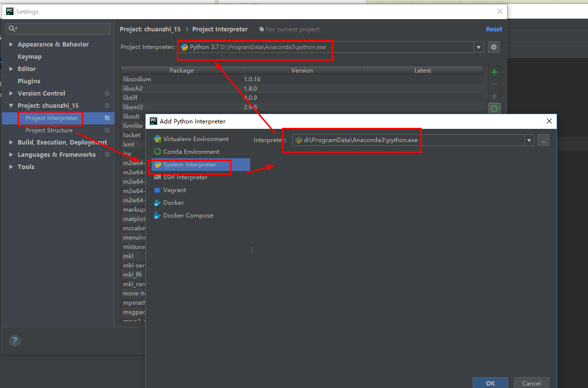
Task: Click the copy icon beside Project Structure
Action: [107, 130]
